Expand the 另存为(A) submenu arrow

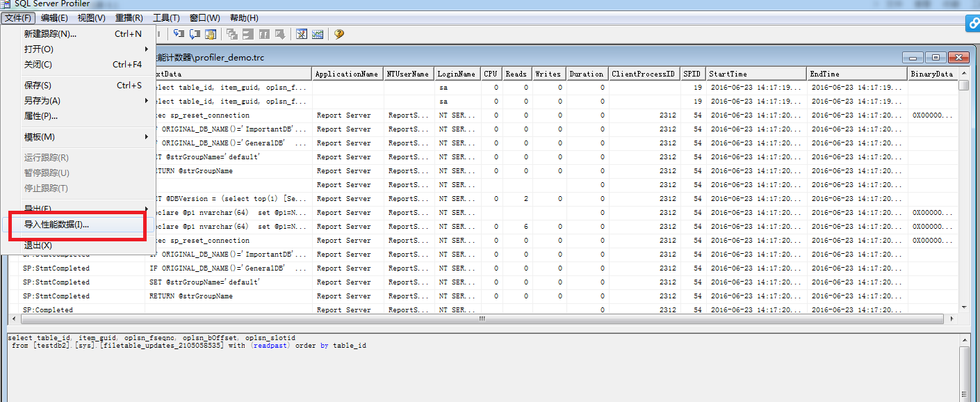point(147,100)
